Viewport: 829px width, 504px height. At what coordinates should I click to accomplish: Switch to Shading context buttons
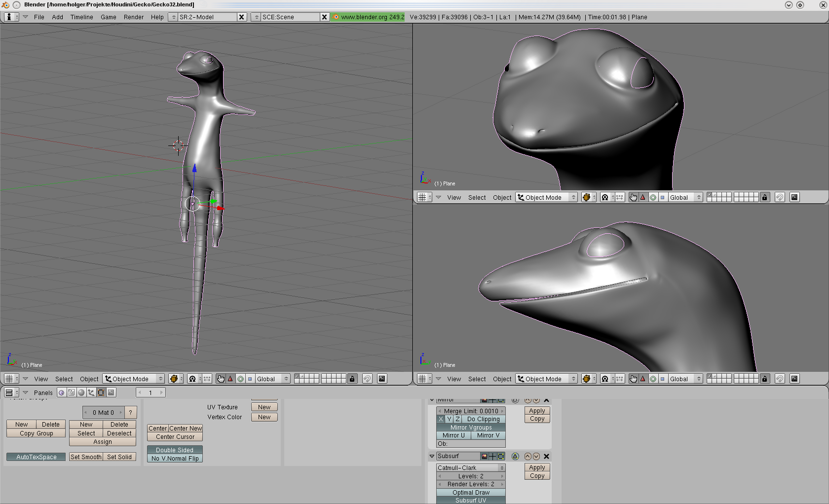click(x=81, y=393)
